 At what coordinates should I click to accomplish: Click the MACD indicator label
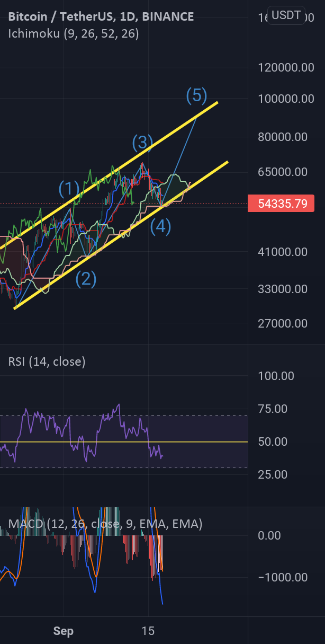point(105,524)
